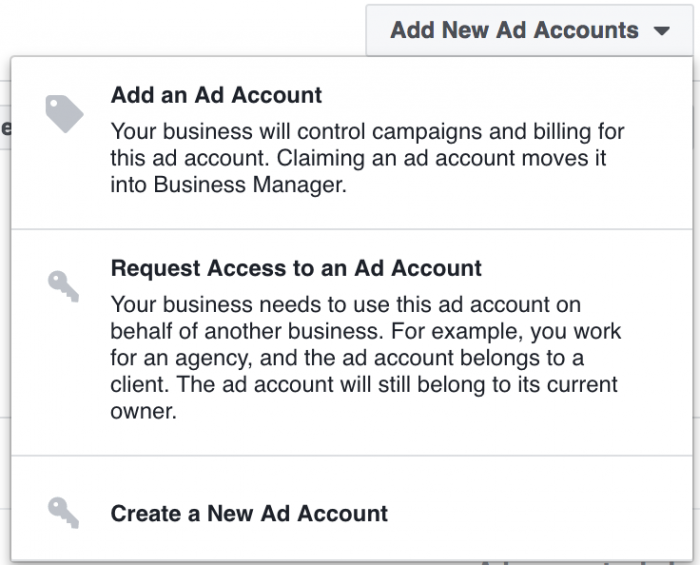700x565 pixels.
Task: Click the divider line below Add an Ad Account description
Action: [350, 229]
